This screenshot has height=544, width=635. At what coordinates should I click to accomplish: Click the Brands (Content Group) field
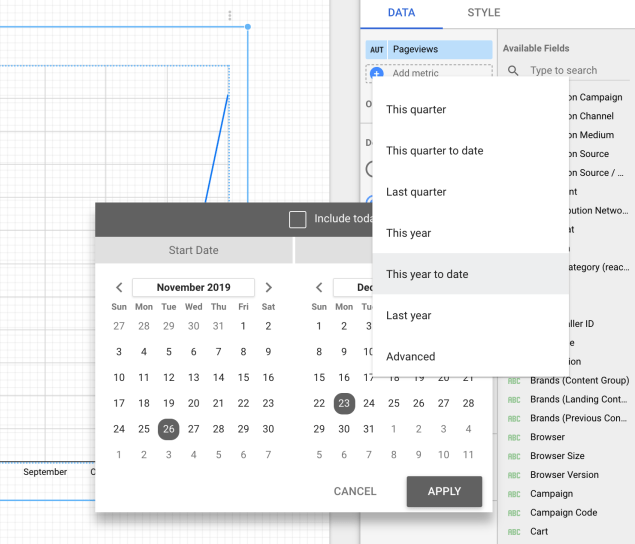[579, 381]
